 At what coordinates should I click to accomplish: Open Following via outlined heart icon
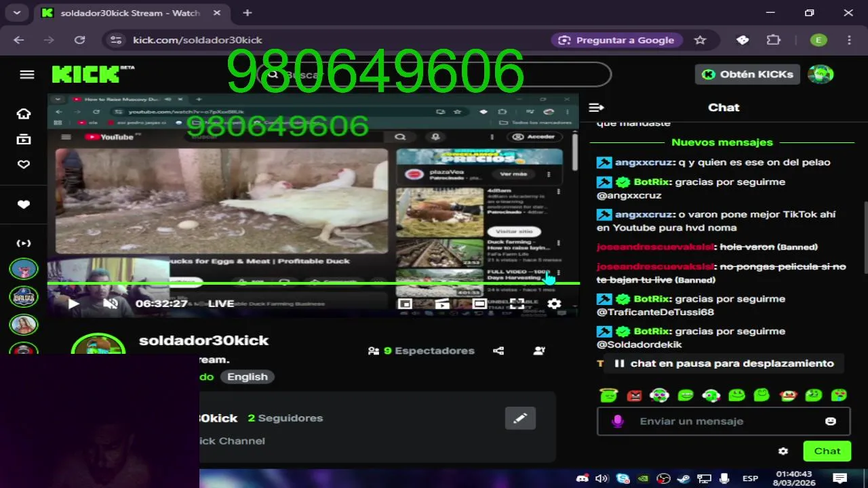[x=24, y=164]
